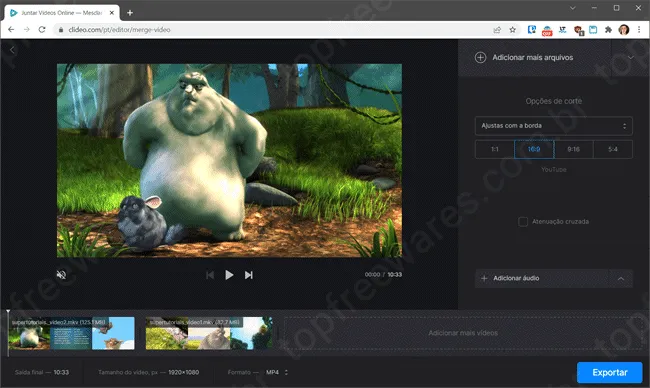Skip to previous clip
Screen dimensions: 650x388
[210, 275]
